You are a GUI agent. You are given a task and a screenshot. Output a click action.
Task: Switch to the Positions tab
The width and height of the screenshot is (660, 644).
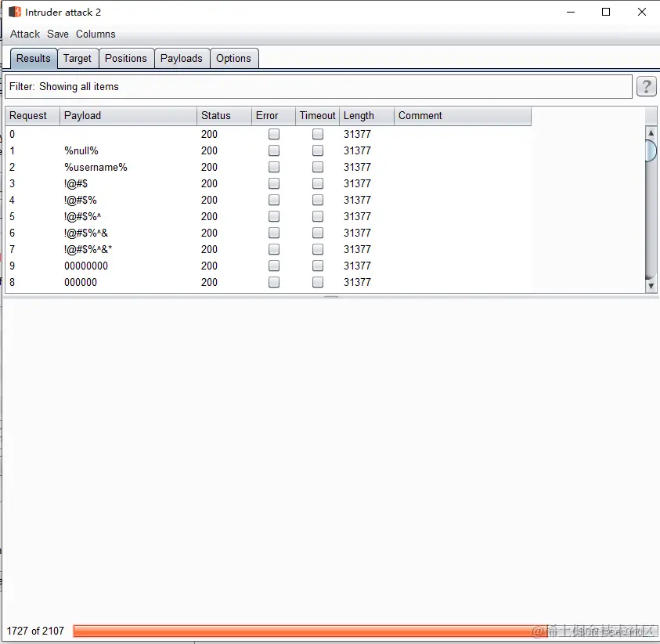click(x=126, y=58)
